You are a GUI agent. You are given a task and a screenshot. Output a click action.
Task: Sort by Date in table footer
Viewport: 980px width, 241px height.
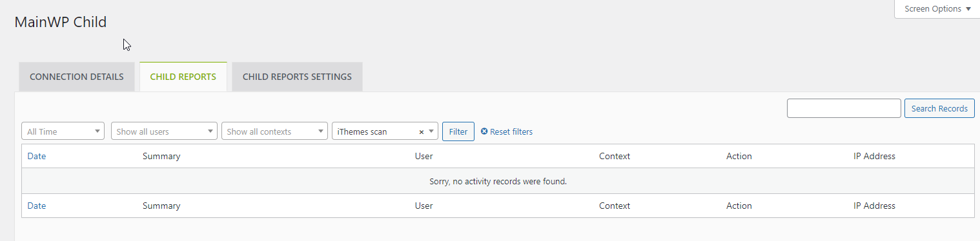tap(37, 206)
